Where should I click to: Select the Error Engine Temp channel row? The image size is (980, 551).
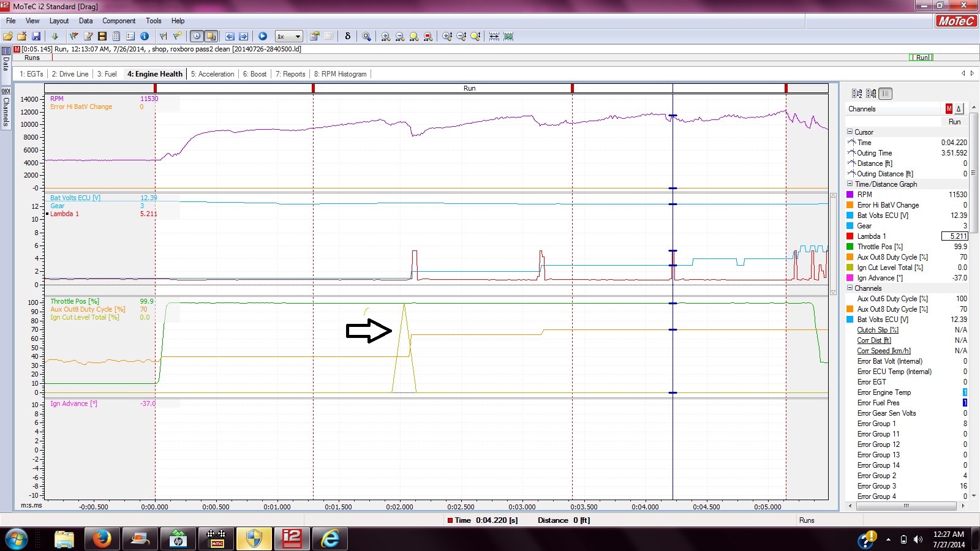pyautogui.click(x=907, y=392)
